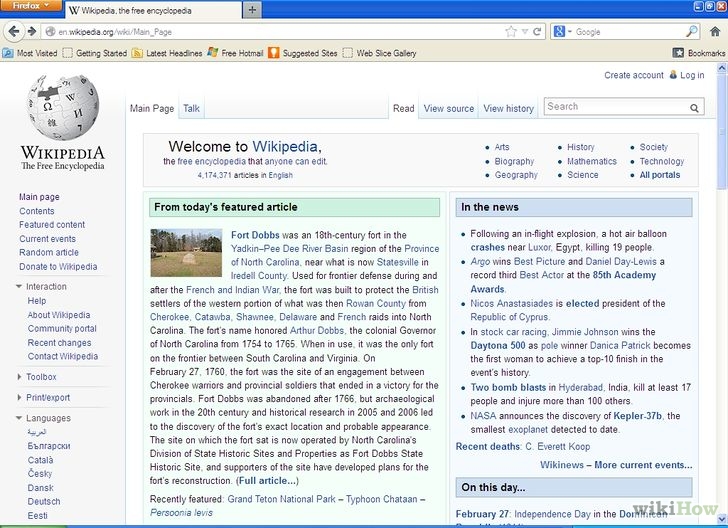The width and height of the screenshot is (728, 528).
Task: Click the Create account link
Action: [634, 75]
